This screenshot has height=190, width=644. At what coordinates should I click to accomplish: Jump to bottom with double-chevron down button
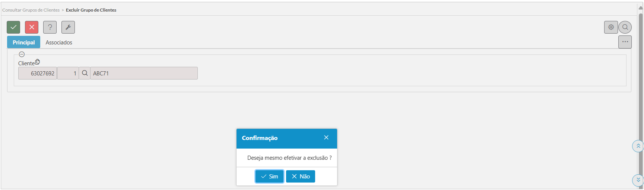(x=638, y=180)
